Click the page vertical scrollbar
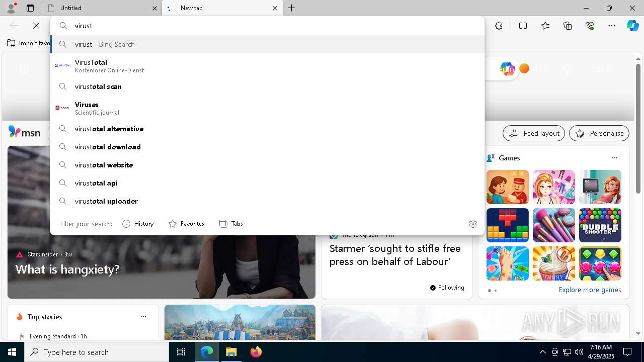The width and height of the screenshot is (644, 362). pyautogui.click(x=638, y=128)
